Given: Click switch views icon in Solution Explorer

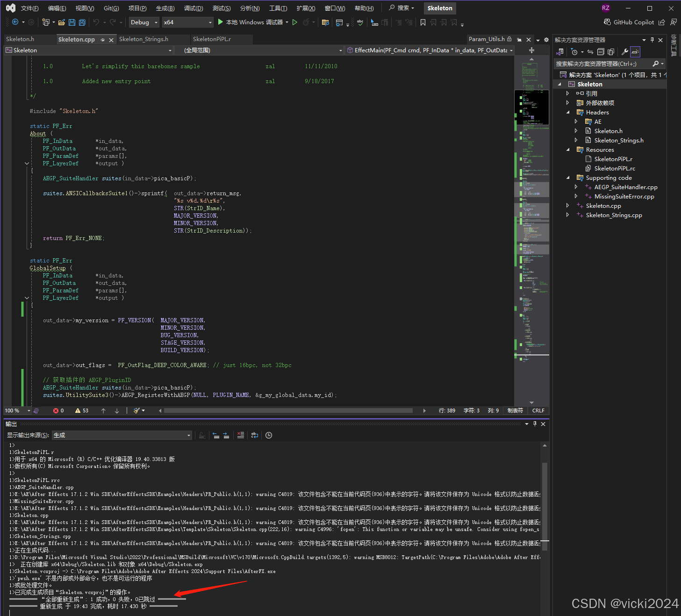Looking at the screenshot, I should click(x=560, y=52).
